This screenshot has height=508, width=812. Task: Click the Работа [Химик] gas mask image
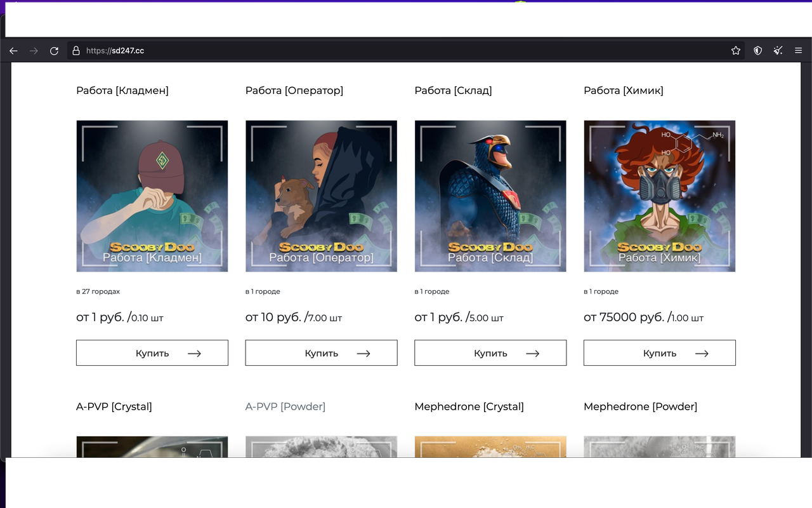660,196
